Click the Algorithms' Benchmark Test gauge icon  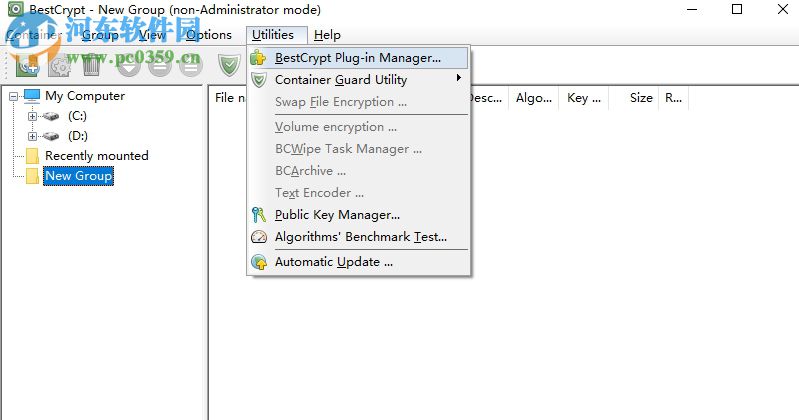[x=259, y=238]
